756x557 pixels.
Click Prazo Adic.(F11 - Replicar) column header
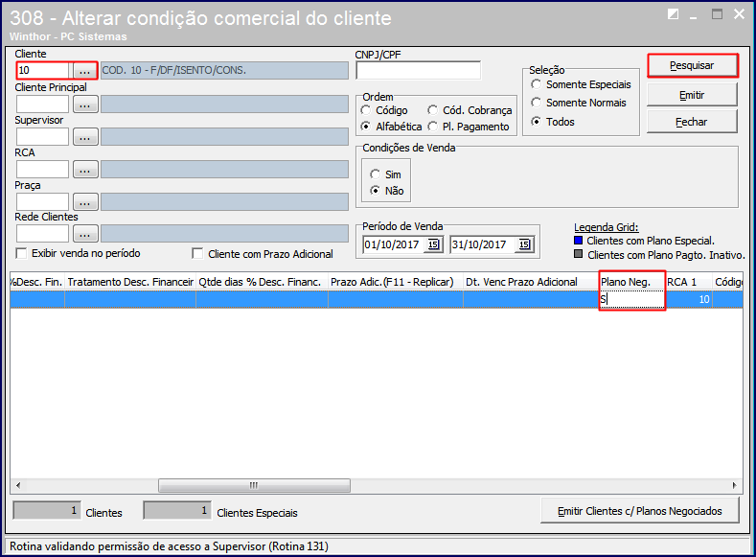coord(396,282)
